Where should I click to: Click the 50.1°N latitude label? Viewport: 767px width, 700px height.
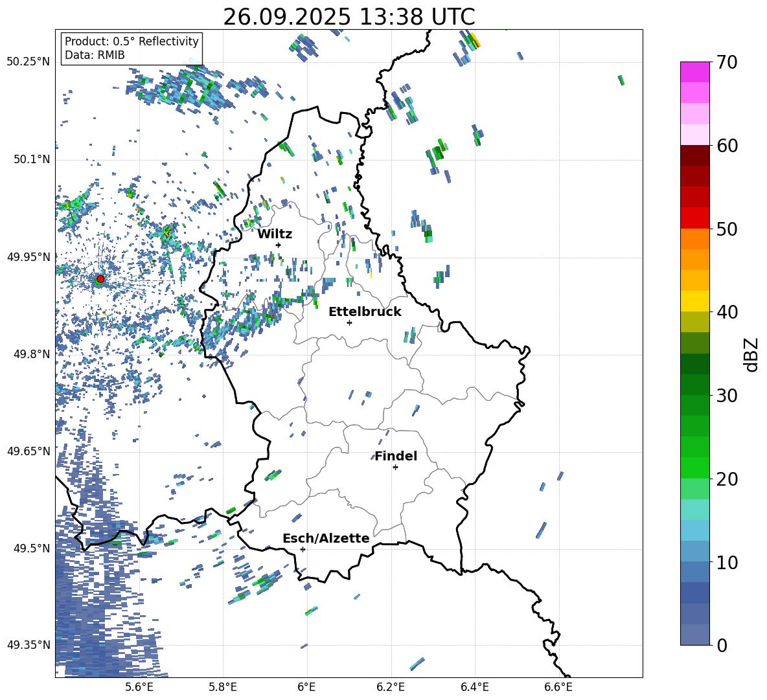32,159
